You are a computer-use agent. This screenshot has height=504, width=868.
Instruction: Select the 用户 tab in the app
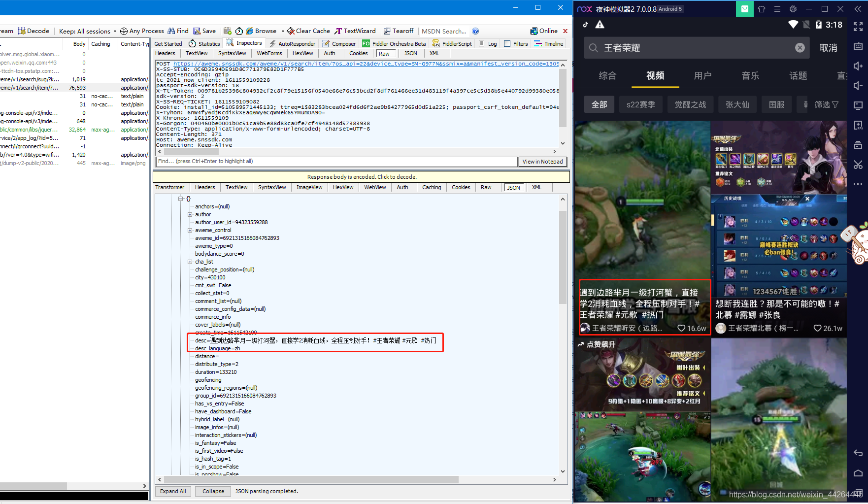702,75
